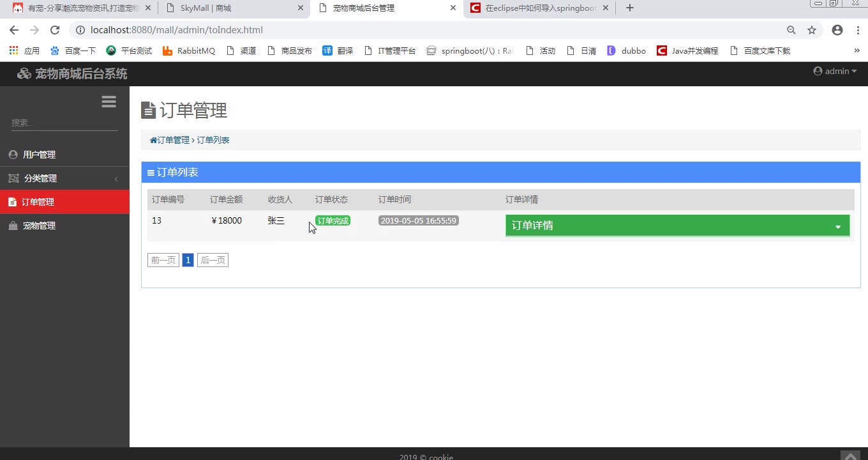
Task: Click the browser back arrow
Action: [14, 30]
